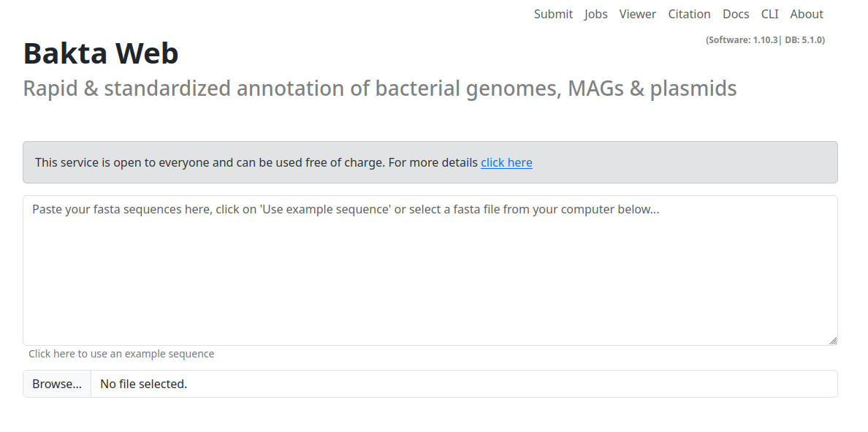Click 'Click here to use an example sequence'
Screen dimensions: 868x432
121,353
